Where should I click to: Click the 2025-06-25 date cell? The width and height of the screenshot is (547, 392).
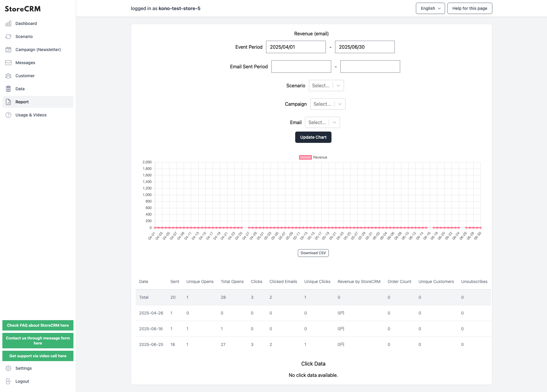click(x=151, y=344)
